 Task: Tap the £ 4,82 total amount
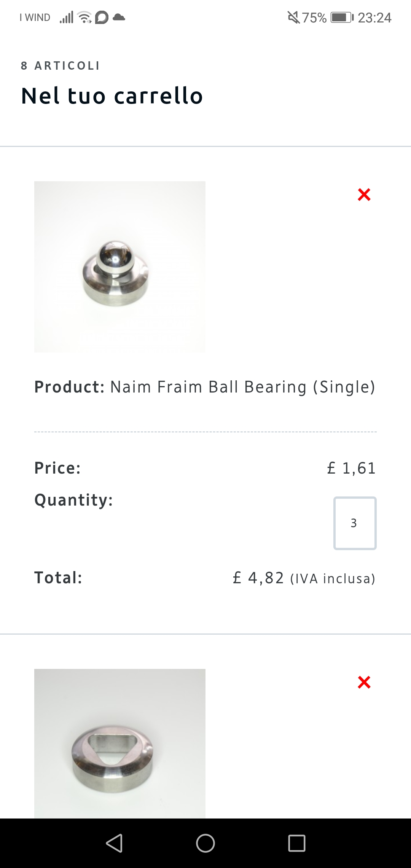point(258,578)
